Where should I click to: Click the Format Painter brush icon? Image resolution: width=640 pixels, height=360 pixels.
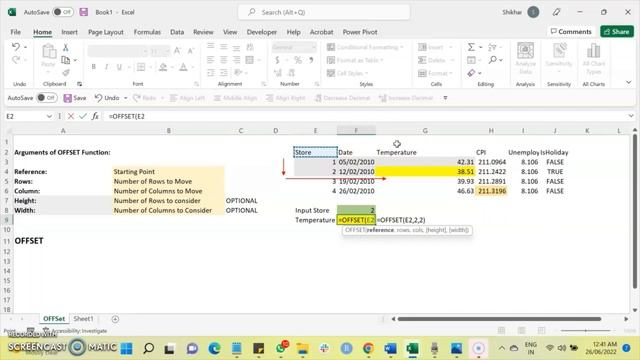pyautogui.click(x=65, y=73)
